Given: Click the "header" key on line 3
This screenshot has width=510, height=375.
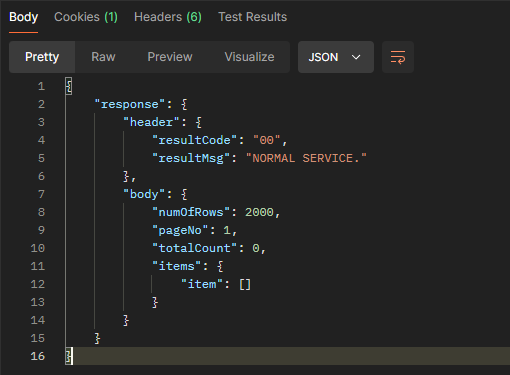Looking at the screenshot, I should click(151, 122).
